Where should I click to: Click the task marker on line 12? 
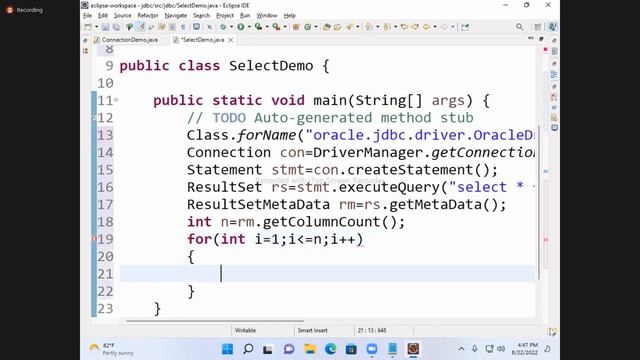[94, 118]
